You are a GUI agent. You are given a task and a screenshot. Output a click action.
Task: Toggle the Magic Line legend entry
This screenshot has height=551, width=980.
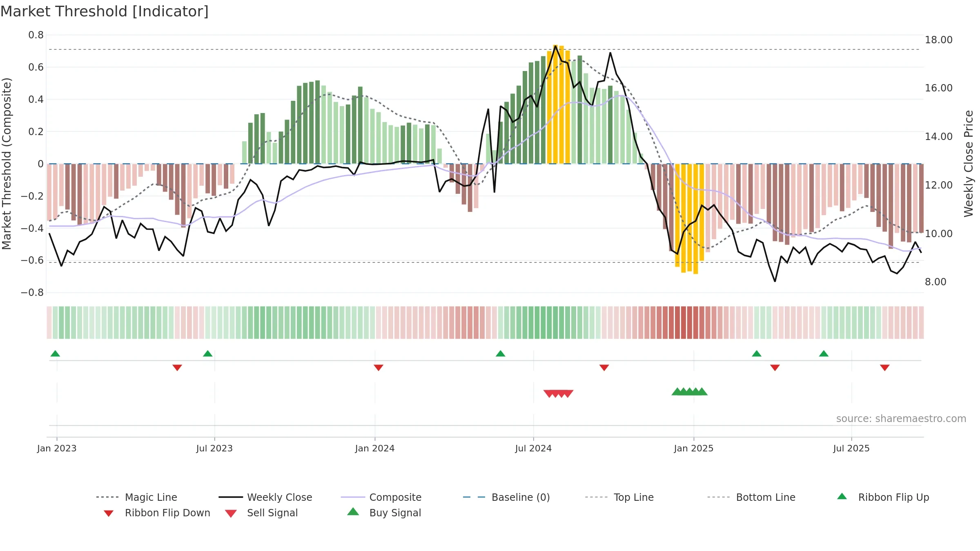(136, 497)
